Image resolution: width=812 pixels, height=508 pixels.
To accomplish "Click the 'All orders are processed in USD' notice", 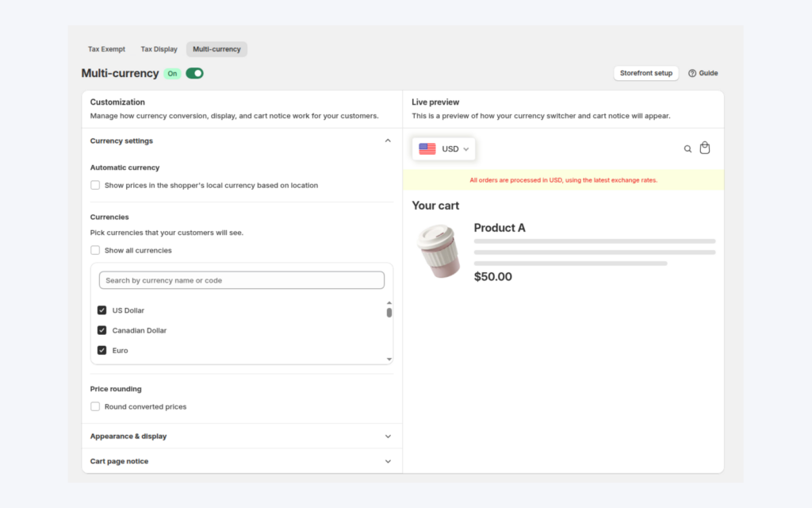I will click(564, 180).
